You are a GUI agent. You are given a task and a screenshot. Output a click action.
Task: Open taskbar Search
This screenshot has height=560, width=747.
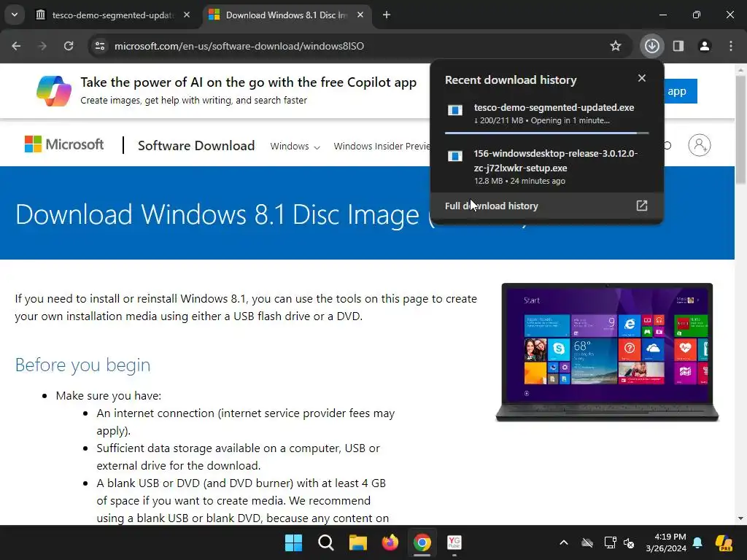pyautogui.click(x=326, y=542)
